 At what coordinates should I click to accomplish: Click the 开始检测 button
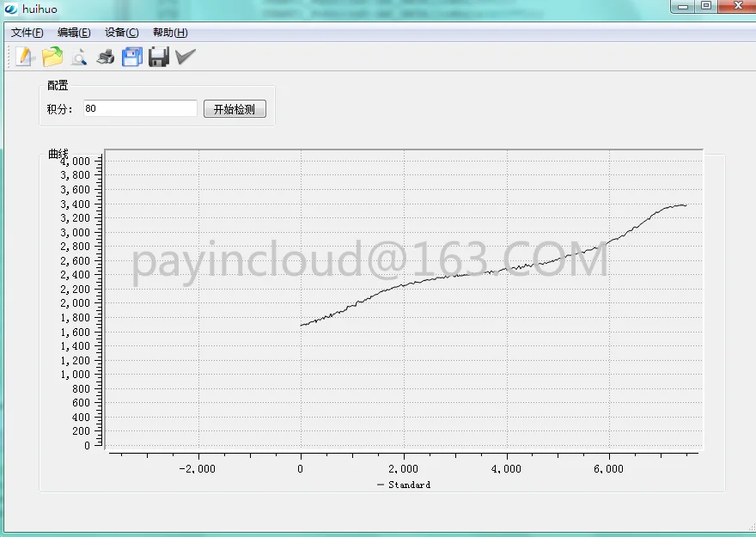tap(235, 109)
